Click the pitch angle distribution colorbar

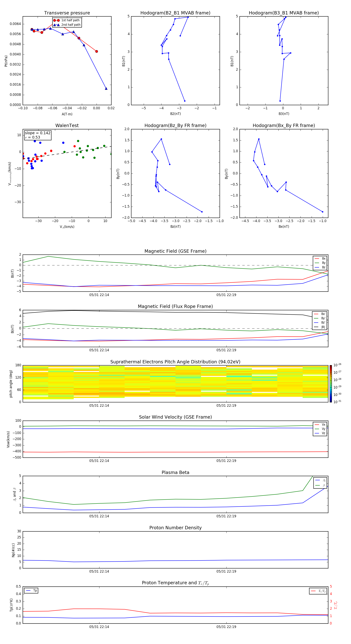pos(331,383)
